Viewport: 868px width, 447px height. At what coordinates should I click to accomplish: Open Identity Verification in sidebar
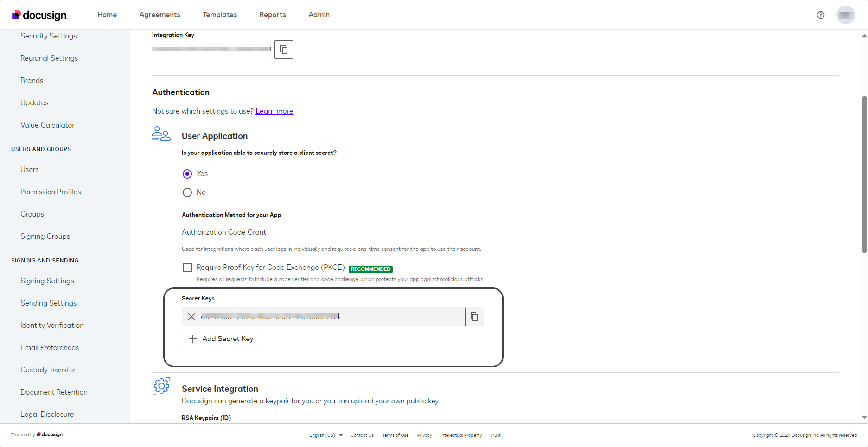tap(52, 326)
